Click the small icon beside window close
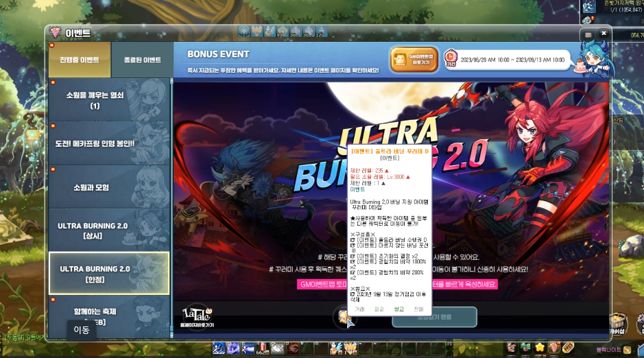644x358 pixels. [587, 34]
